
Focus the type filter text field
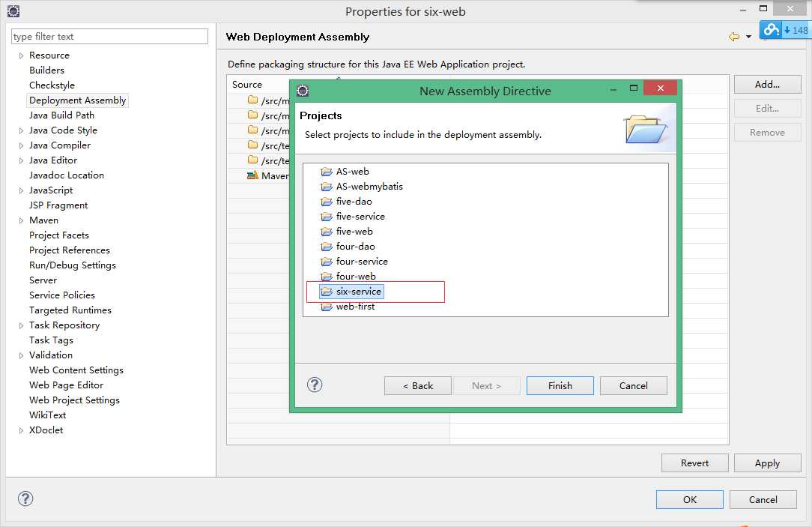[110, 36]
